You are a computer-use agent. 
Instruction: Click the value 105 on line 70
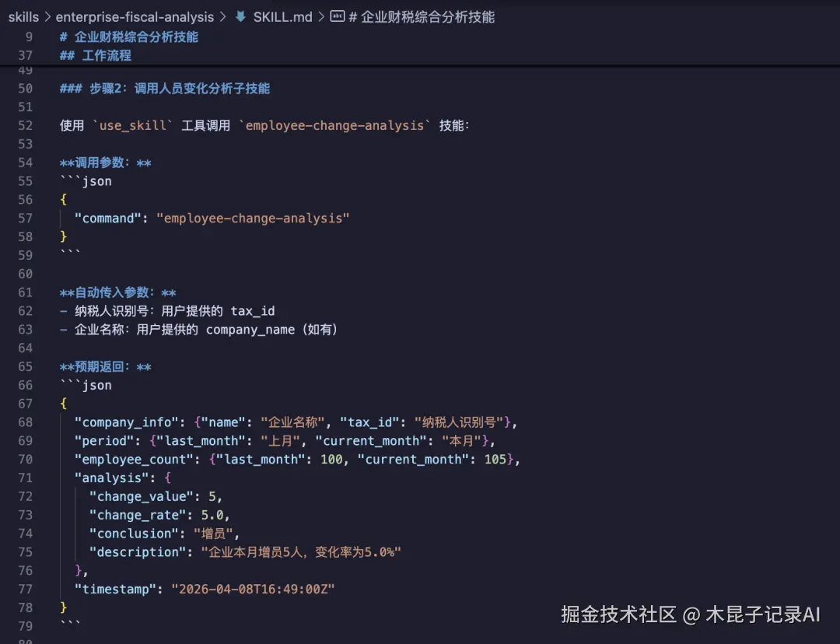(495, 459)
